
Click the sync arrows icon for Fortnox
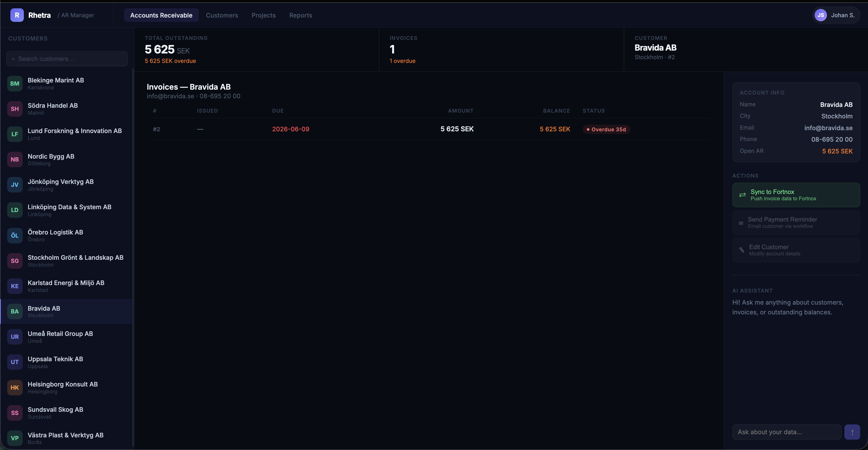click(x=742, y=195)
